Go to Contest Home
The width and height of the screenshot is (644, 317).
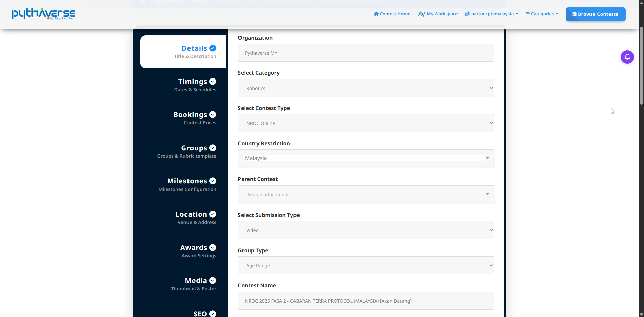(x=392, y=14)
